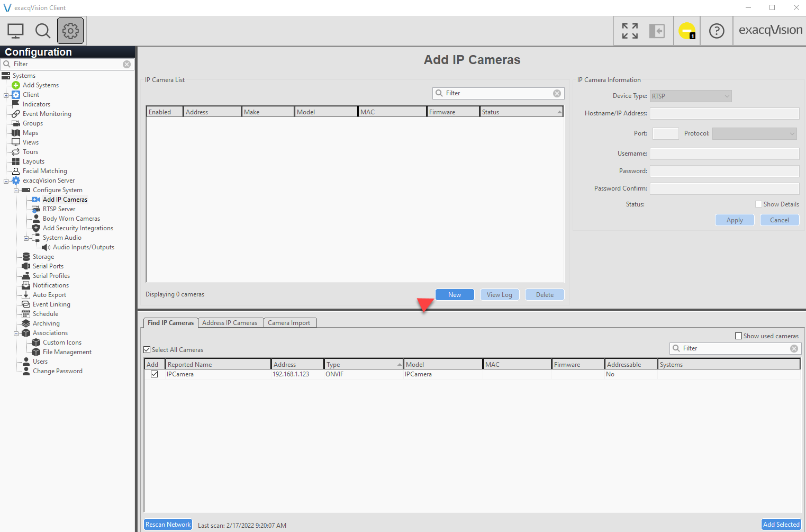Toggle full screen mode icon

[x=630, y=31]
